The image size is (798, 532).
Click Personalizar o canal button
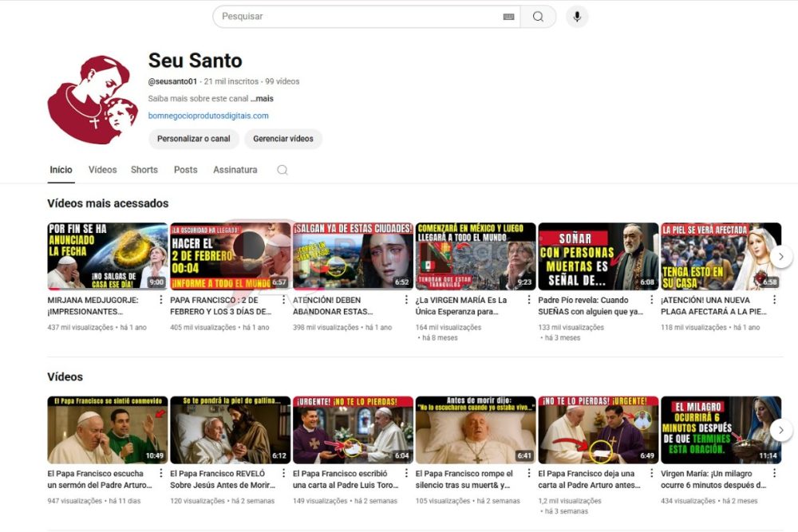tap(193, 139)
